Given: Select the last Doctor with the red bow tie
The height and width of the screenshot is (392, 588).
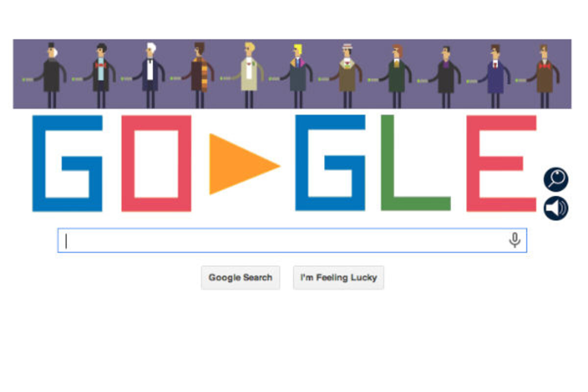Looking at the screenshot, I should click(544, 75).
